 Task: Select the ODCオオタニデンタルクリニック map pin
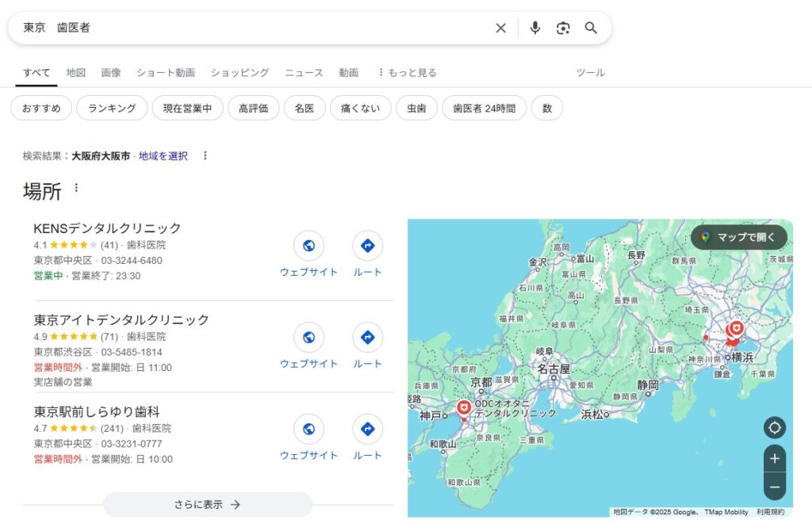(464, 408)
